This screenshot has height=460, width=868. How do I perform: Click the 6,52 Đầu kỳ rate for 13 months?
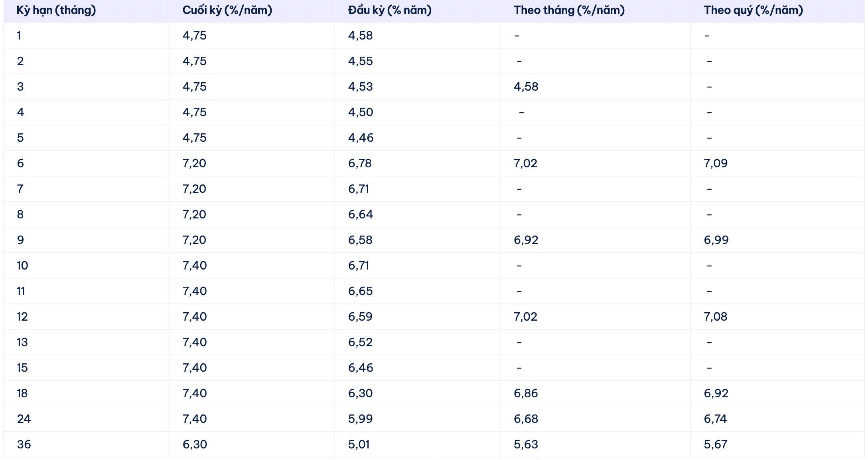click(360, 343)
